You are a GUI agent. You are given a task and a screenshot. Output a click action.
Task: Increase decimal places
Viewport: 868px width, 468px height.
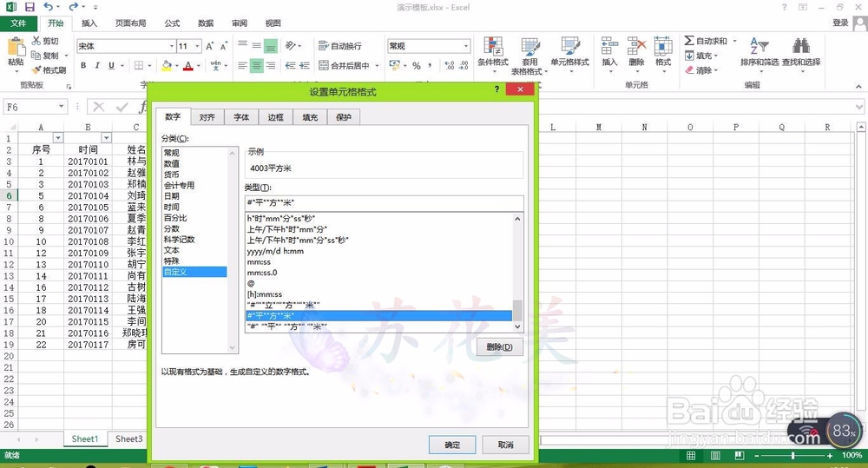point(450,65)
